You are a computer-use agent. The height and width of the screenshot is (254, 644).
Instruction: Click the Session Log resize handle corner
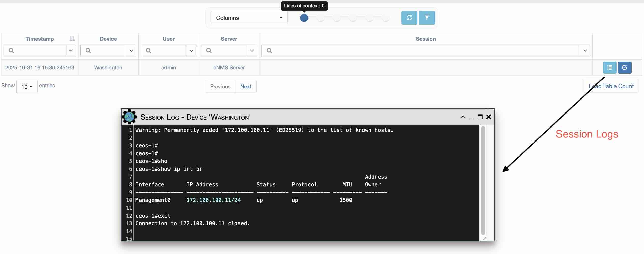[x=485, y=238]
